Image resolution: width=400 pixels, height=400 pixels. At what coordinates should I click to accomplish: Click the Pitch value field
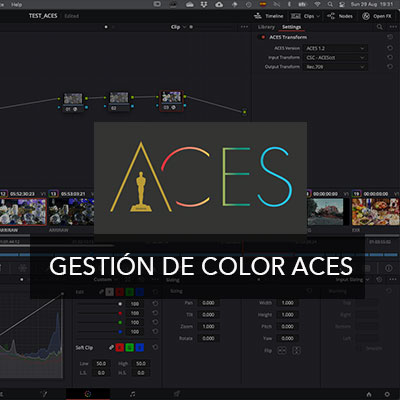pos(287,326)
